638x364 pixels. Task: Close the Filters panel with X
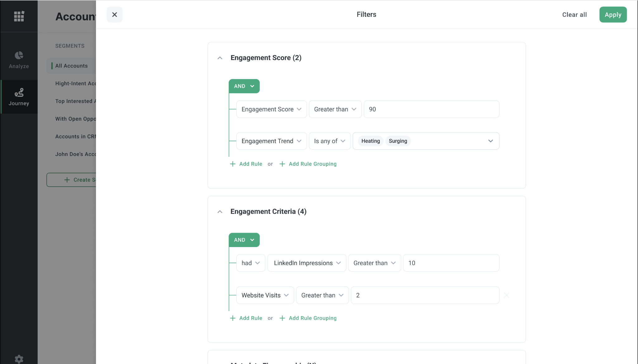pyautogui.click(x=114, y=15)
